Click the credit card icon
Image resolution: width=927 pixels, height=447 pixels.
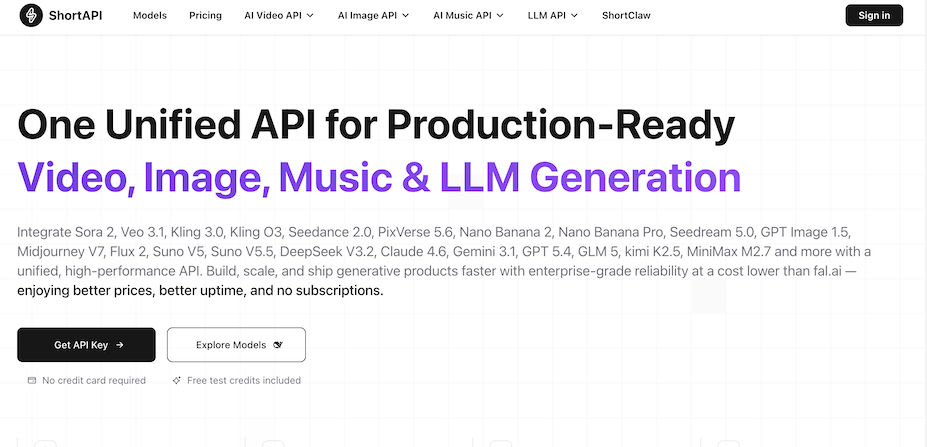click(x=32, y=381)
